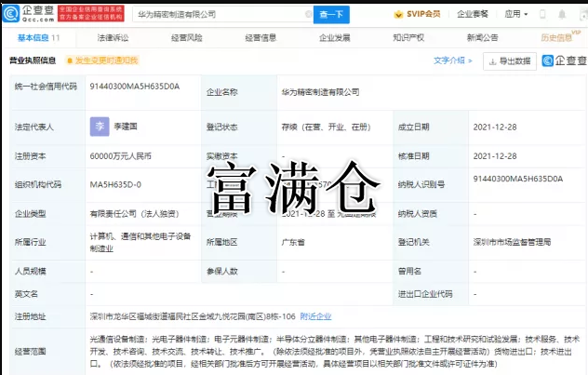Click industry link 计算机、通信和其他电子设备制造业
Screen dimensions: 588x375
tap(140, 242)
